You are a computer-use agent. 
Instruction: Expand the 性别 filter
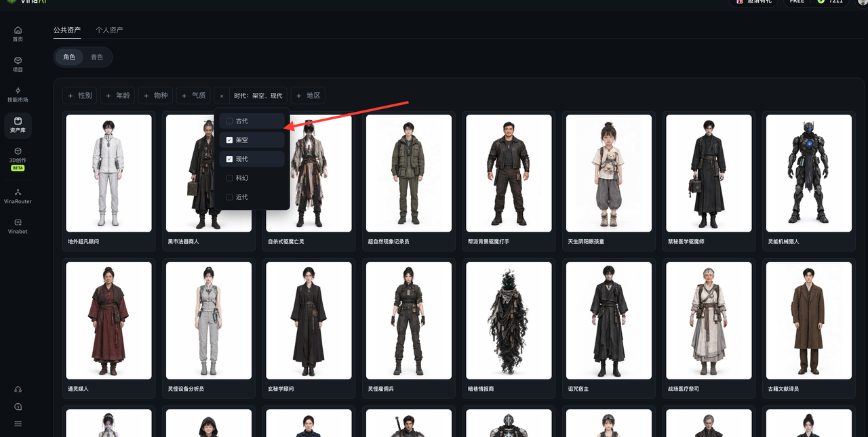tap(80, 96)
